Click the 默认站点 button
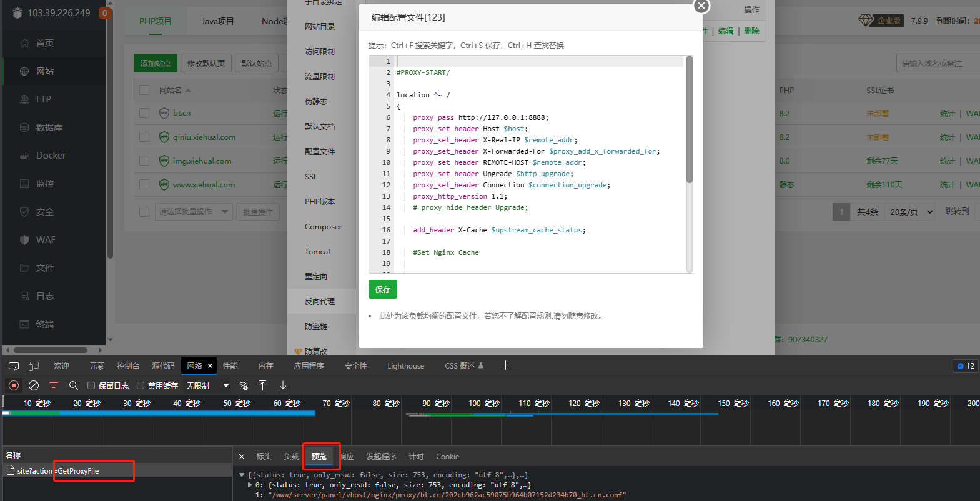This screenshot has height=501, width=980. pyautogui.click(x=257, y=63)
